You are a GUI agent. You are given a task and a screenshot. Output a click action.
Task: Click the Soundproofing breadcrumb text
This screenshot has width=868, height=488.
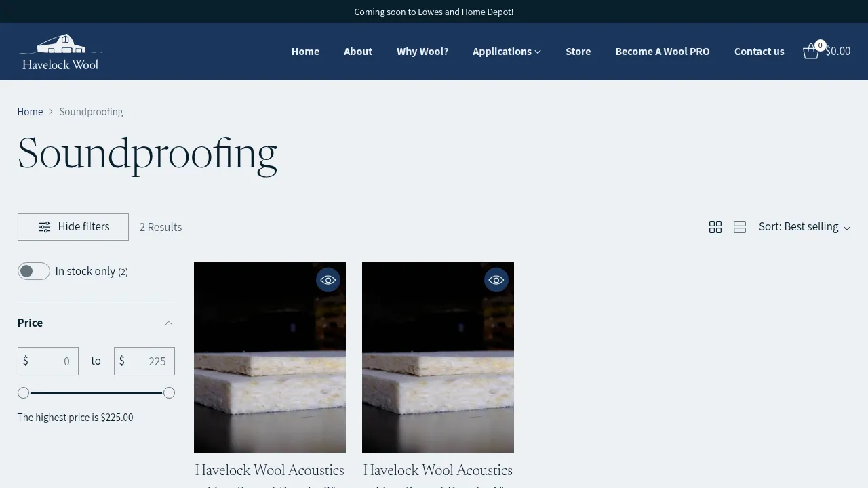(x=91, y=112)
